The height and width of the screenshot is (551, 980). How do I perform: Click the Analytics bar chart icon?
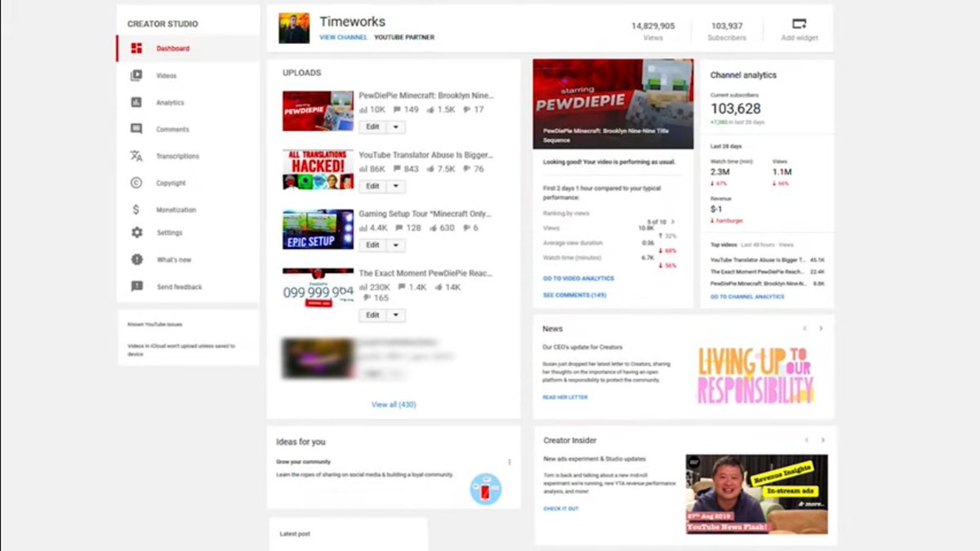[136, 102]
